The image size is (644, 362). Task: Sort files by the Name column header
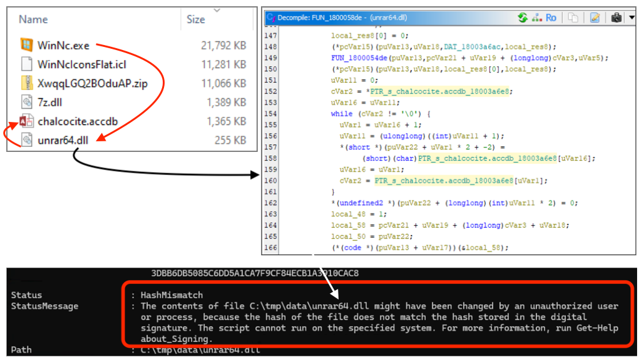pos(33,19)
